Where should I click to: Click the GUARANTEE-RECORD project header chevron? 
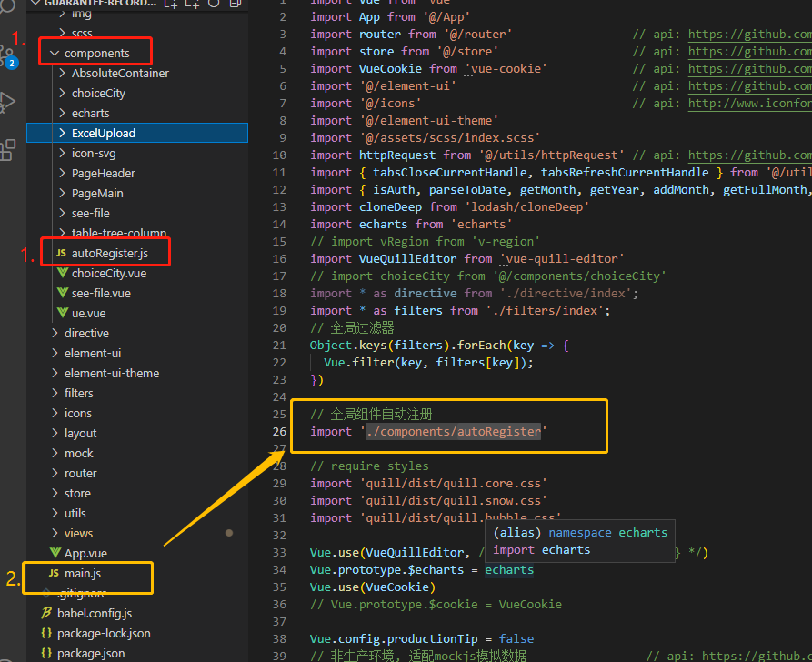click(x=35, y=3)
